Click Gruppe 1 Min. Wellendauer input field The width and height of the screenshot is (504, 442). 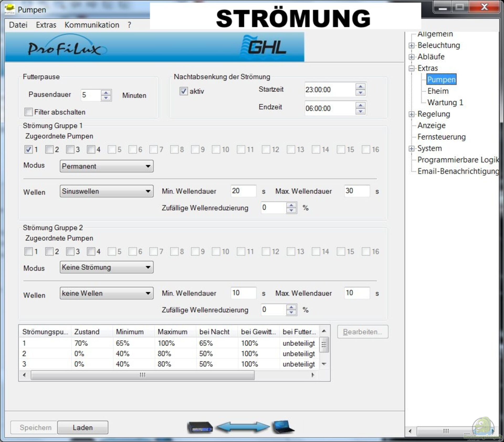[243, 191]
